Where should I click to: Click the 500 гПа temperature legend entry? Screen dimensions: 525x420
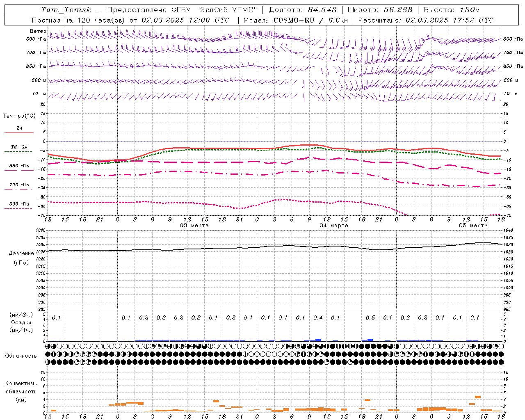19,204
